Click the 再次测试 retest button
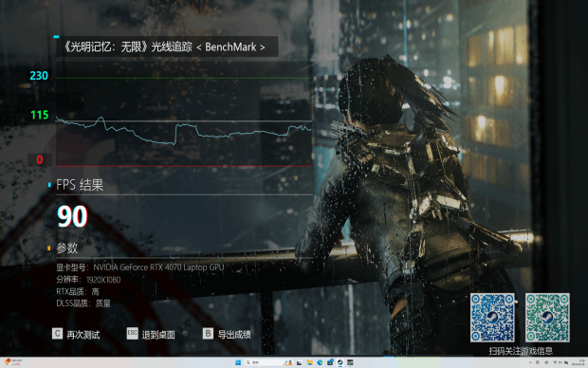 (83, 335)
